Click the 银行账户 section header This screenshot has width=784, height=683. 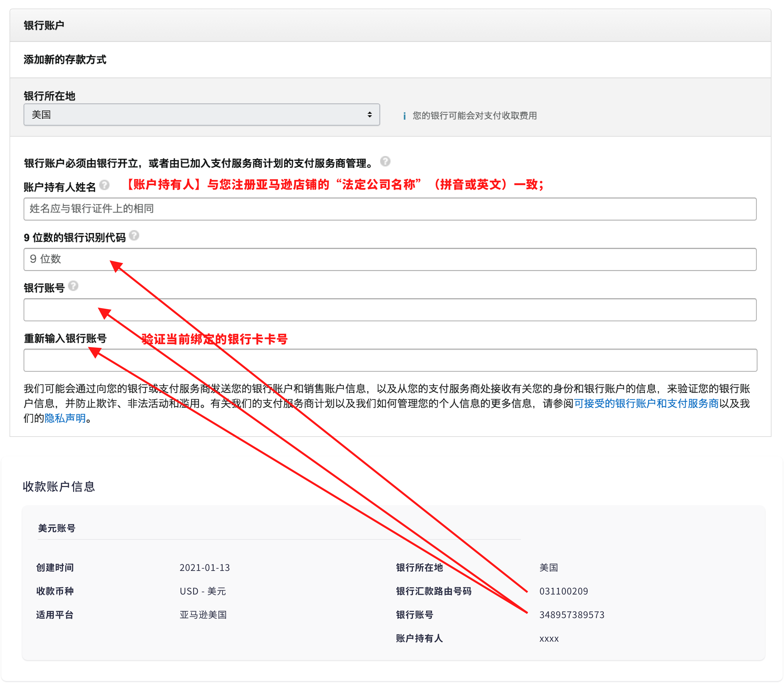coord(44,26)
